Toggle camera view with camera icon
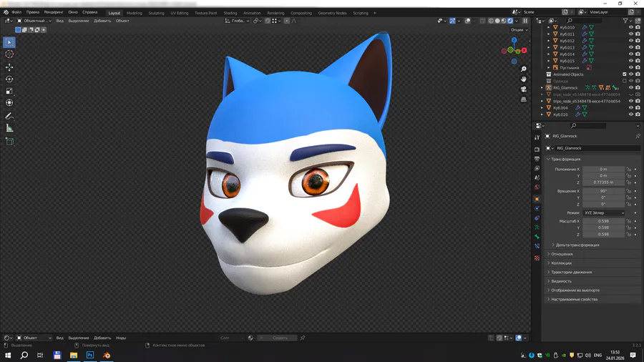This screenshot has height=362, width=644. pyautogui.click(x=523, y=89)
